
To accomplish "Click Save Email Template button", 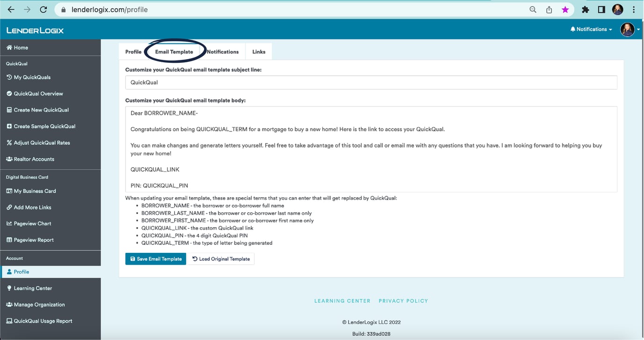I will point(155,259).
